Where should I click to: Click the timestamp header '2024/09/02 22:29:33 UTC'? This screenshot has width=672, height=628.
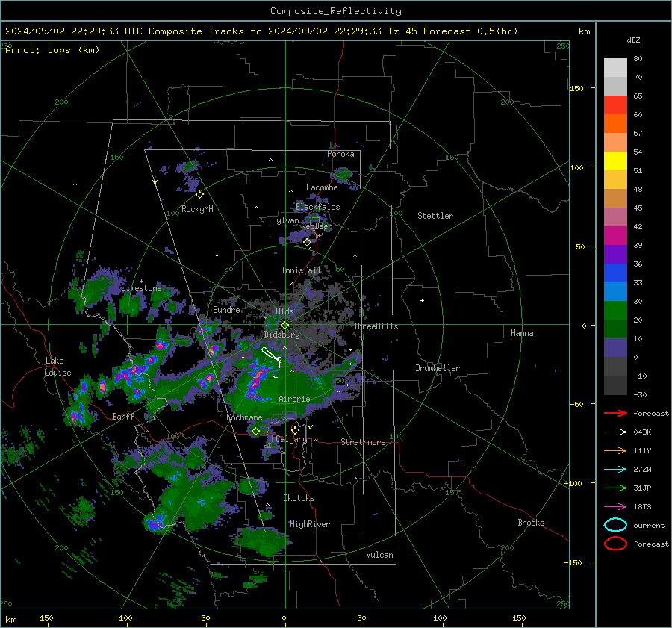(74, 31)
